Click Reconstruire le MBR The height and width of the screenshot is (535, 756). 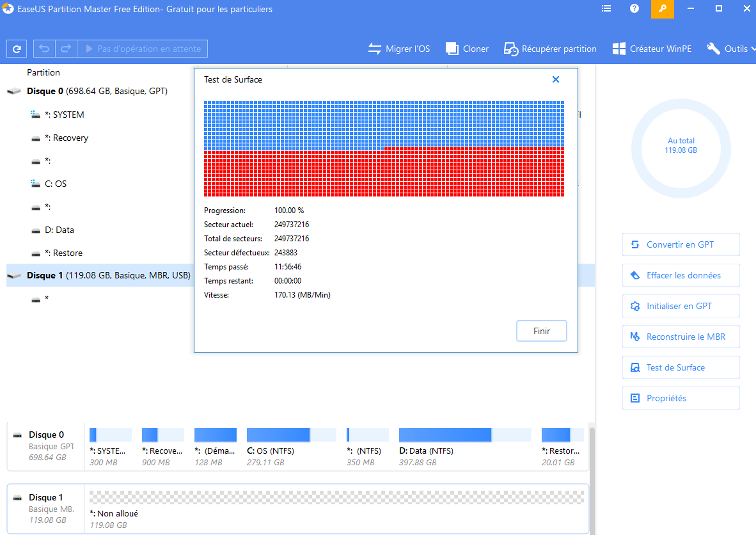pos(681,337)
